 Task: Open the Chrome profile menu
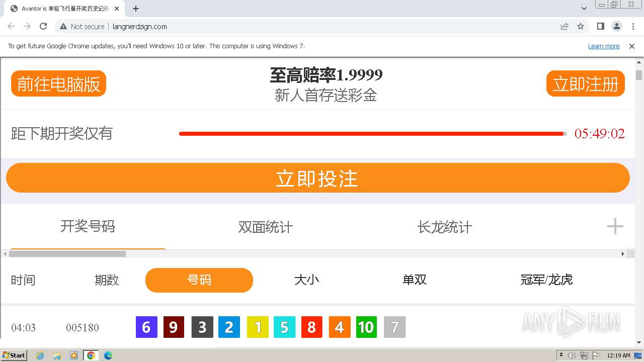pos(617,26)
